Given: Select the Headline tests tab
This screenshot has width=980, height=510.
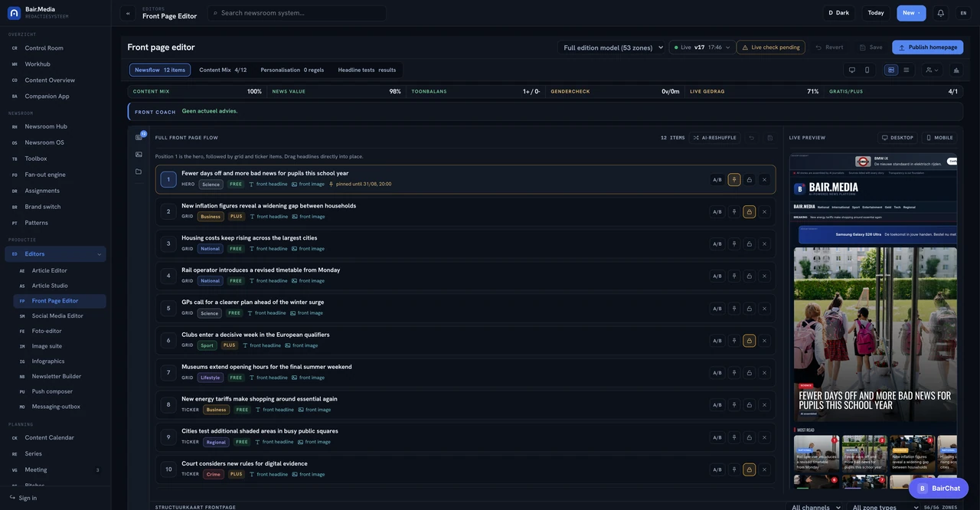Looking at the screenshot, I should pyautogui.click(x=367, y=70).
